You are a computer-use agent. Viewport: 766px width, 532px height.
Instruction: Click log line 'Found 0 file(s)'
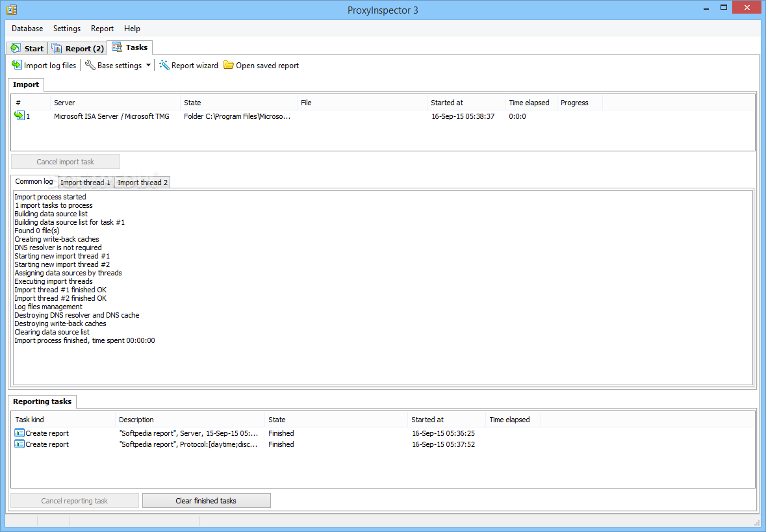coord(36,231)
